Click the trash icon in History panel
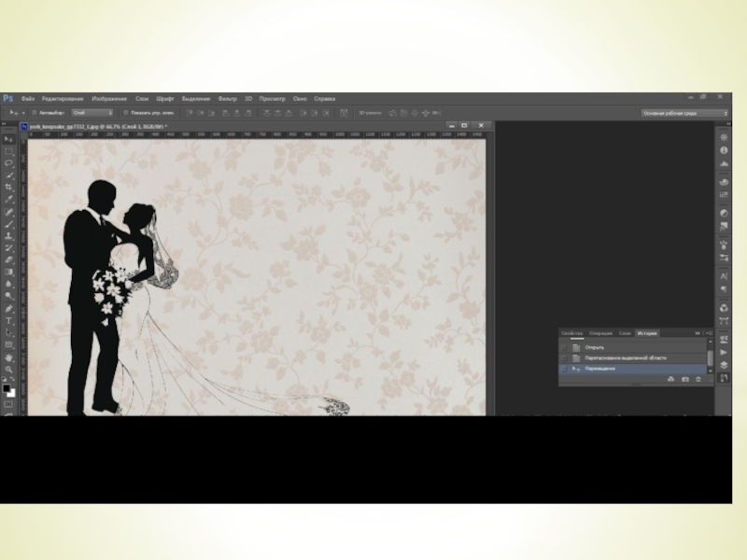 coord(698,380)
